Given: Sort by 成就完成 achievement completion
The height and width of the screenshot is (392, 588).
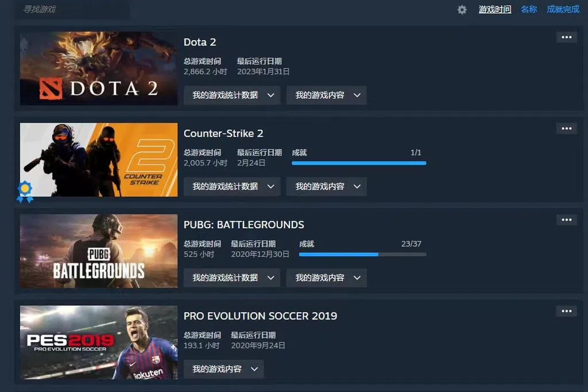Looking at the screenshot, I should click(563, 9).
